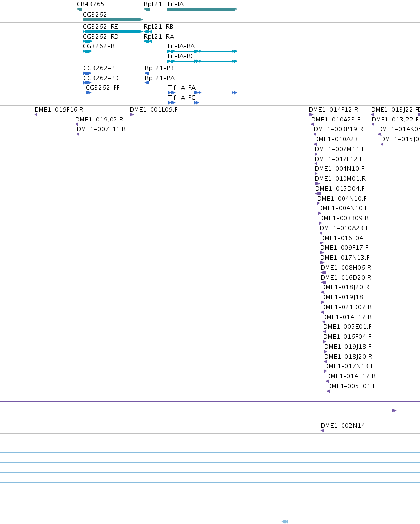Image resolution: width=420 pixels, height=524 pixels.
Task: Click the DME1-003P19.R read label
Action: 339,129
